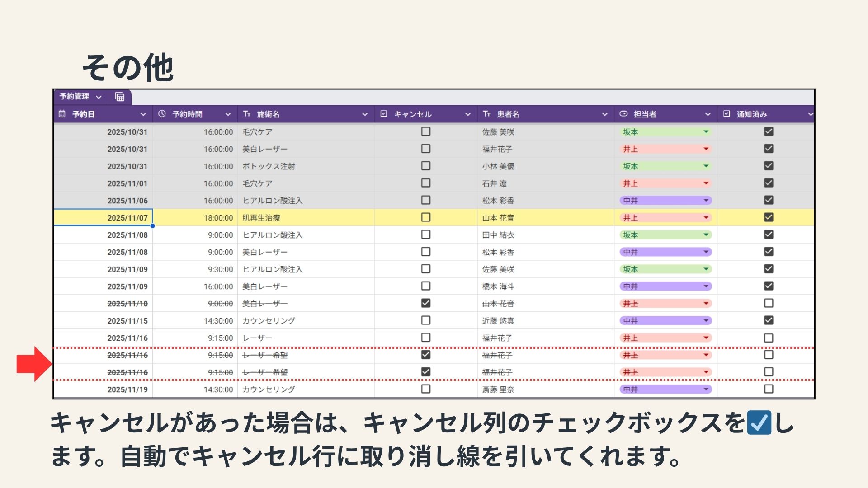Open the 患者名 column header dropdown
The height and width of the screenshot is (488, 868).
[x=604, y=114]
